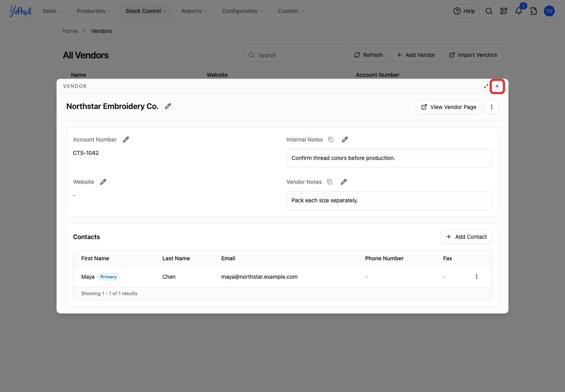The image size is (565, 392).
Task: Go to Home breadcrumb link
Action: point(70,31)
